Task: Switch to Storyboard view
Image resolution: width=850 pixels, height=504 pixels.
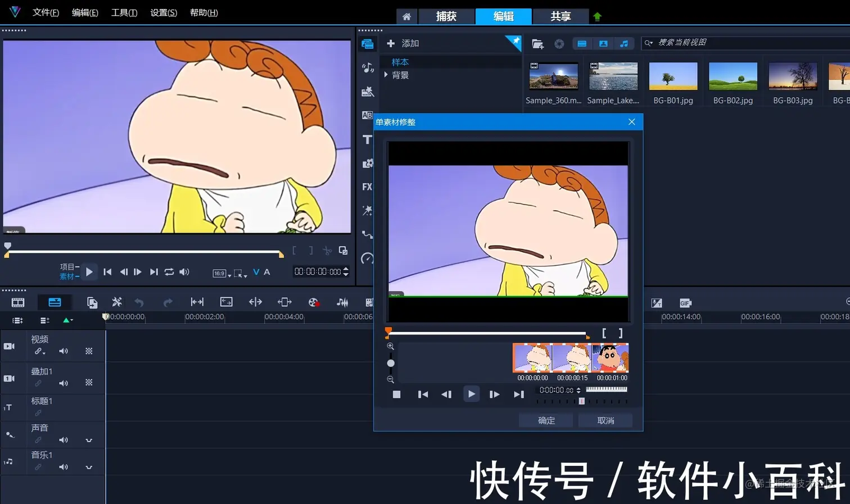Action: coord(18,302)
